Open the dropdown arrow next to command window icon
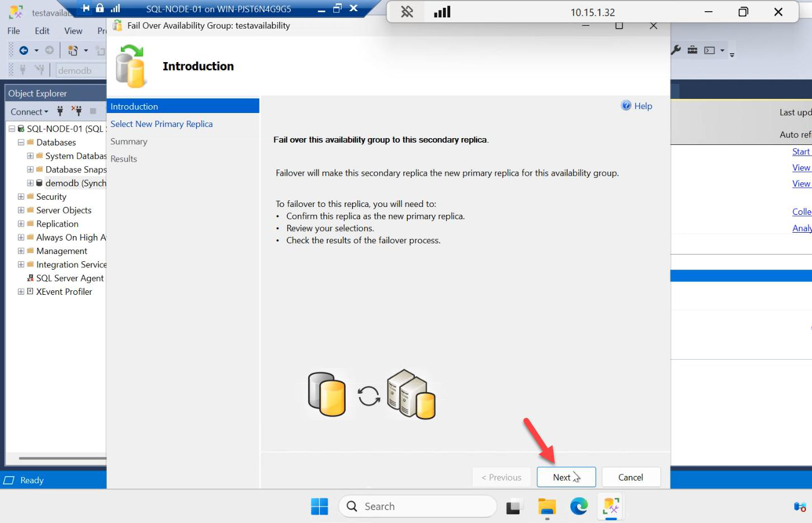The width and height of the screenshot is (812, 523). [x=722, y=50]
